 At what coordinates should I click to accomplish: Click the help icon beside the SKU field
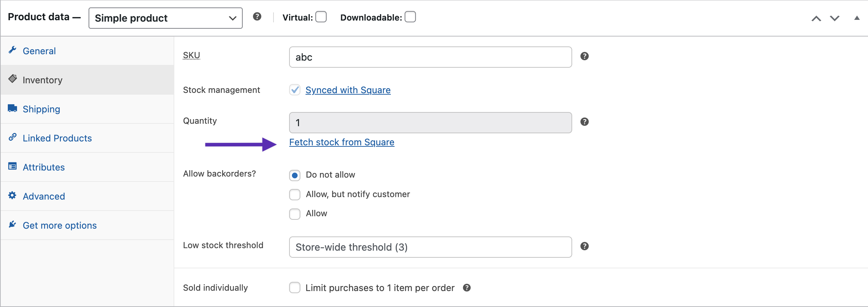pyautogui.click(x=584, y=56)
